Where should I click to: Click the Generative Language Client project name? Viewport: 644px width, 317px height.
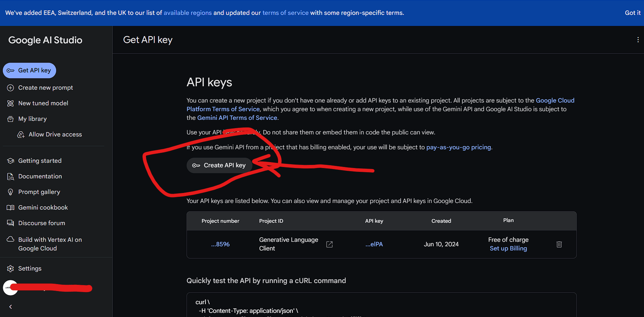tap(289, 244)
